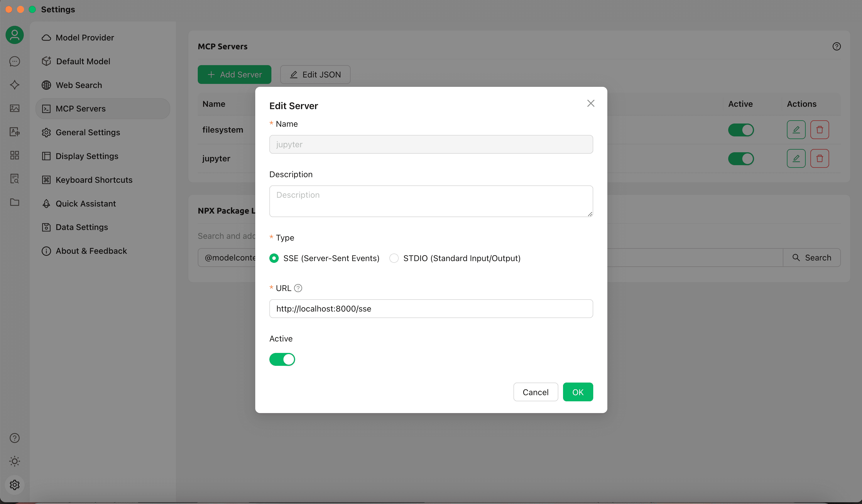
Task: Toggle the Active switch in Edit Server dialog
Action: click(x=282, y=359)
